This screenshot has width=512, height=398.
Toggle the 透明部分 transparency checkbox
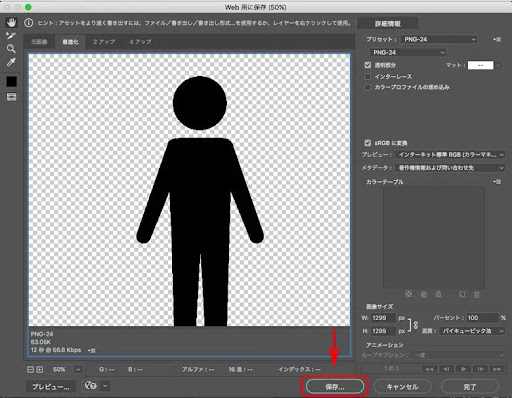click(368, 65)
